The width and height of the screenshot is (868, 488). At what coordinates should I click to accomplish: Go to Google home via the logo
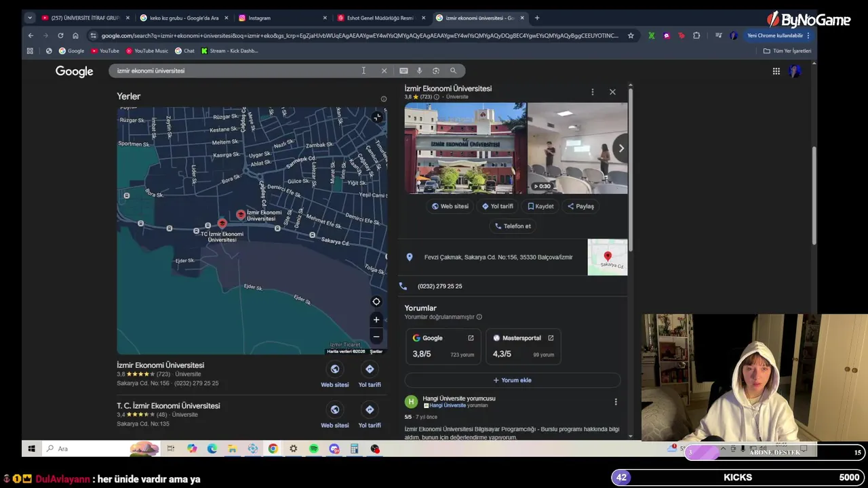[74, 71]
